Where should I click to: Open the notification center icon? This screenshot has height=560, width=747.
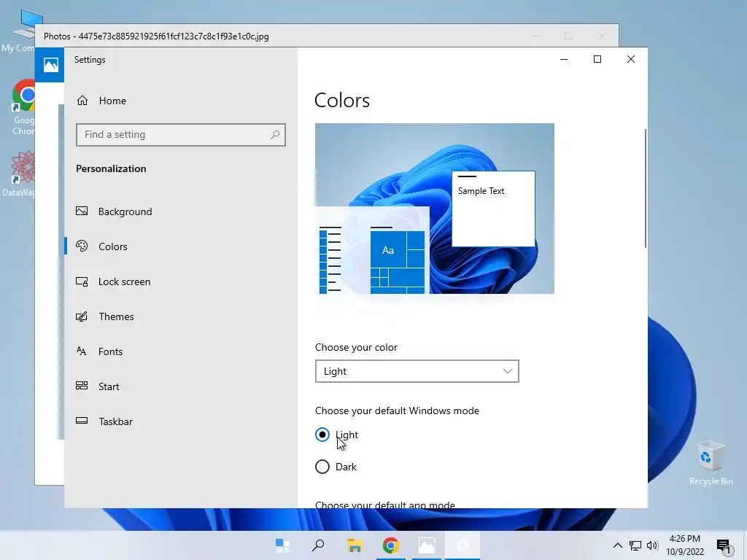(x=724, y=545)
